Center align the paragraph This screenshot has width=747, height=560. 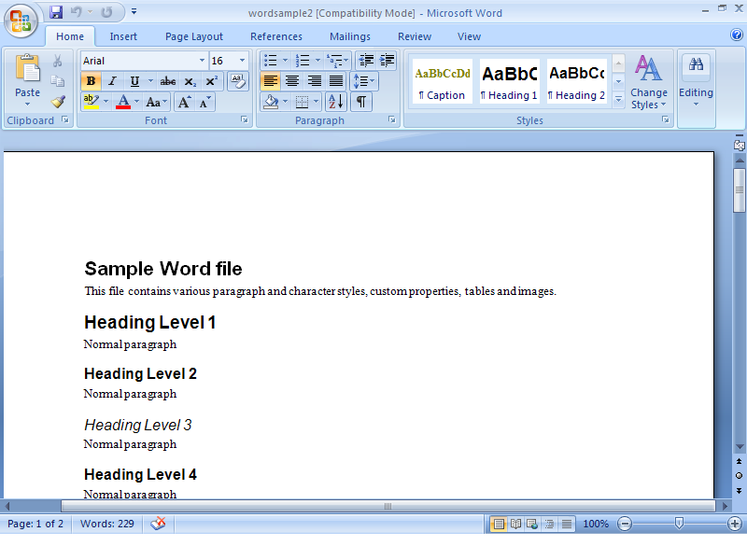point(291,81)
